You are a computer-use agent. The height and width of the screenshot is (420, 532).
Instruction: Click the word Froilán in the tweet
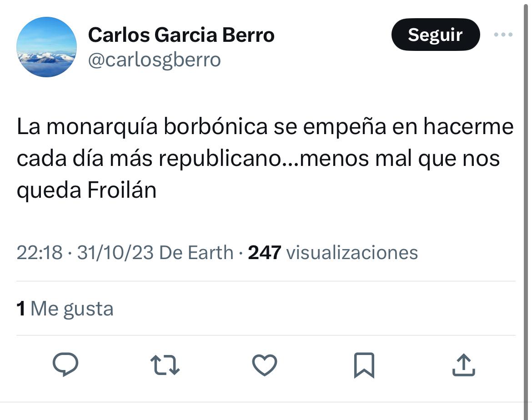coord(121,190)
